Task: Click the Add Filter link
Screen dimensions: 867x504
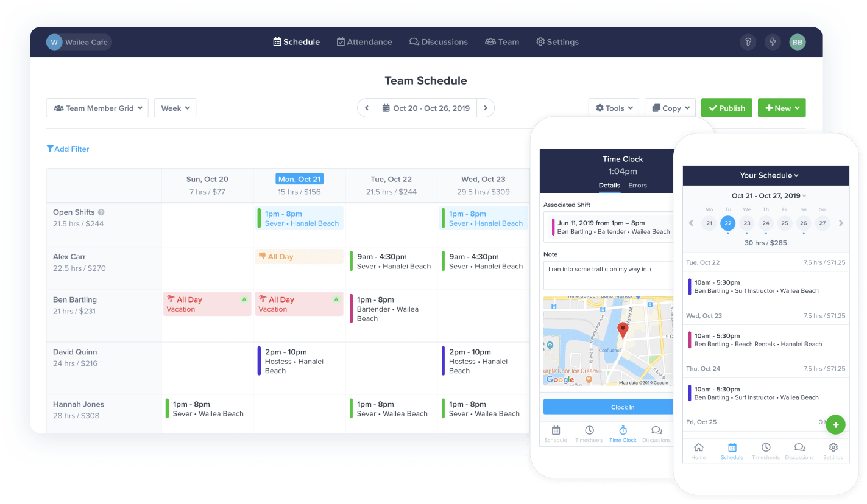Action: [68, 149]
